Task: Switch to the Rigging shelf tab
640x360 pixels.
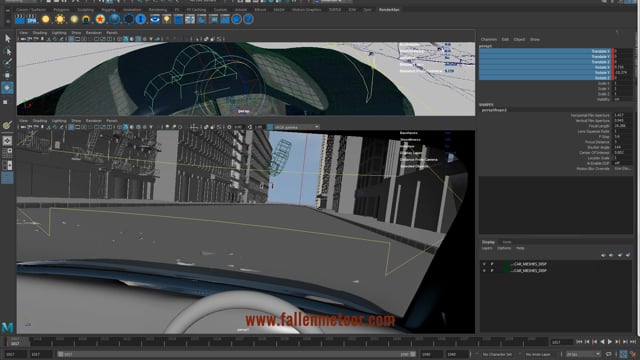Action: tap(108, 10)
